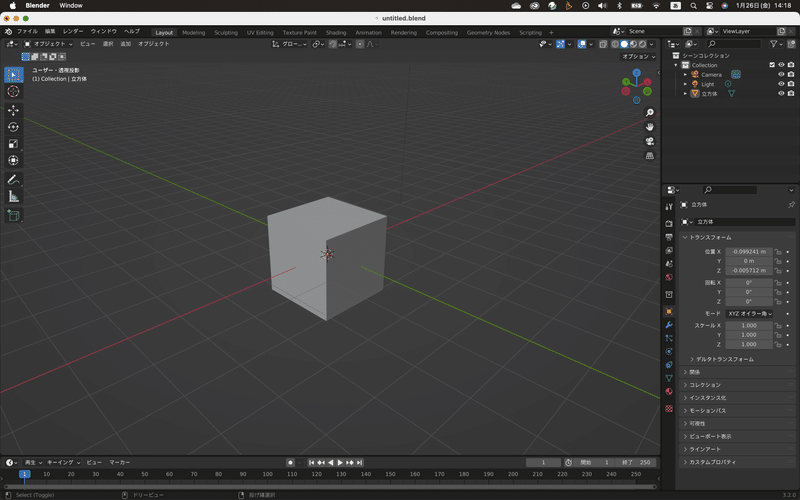Activate the Move tool
The width and height of the screenshot is (800, 500).
14,110
